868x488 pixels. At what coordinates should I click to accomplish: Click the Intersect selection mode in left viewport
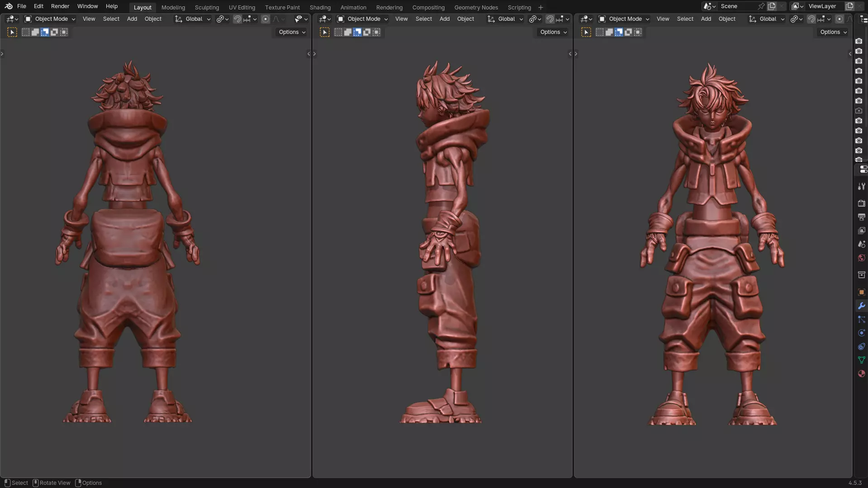(x=64, y=32)
